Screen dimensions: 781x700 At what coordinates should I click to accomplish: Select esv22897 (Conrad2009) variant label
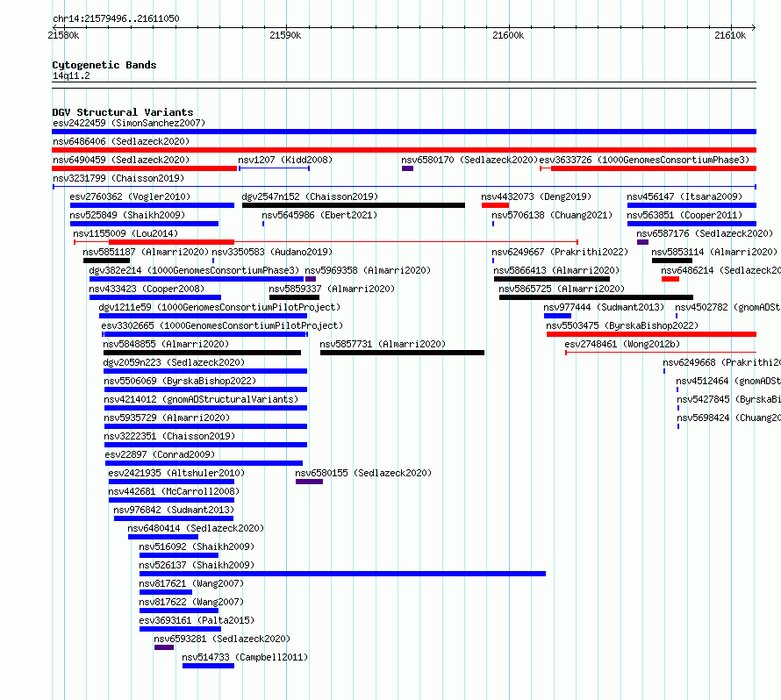(x=160, y=454)
